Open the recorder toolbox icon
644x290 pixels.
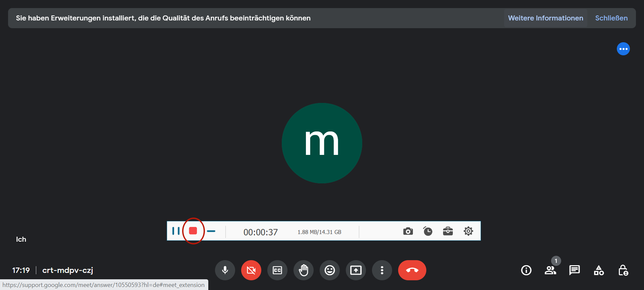click(448, 231)
